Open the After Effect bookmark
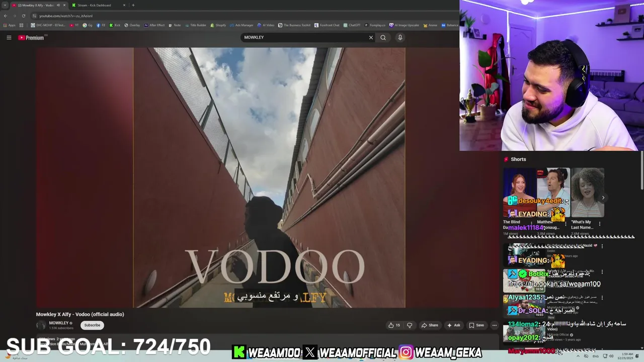Image resolution: width=644 pixels, height=362 pixels. coord(154,25)
